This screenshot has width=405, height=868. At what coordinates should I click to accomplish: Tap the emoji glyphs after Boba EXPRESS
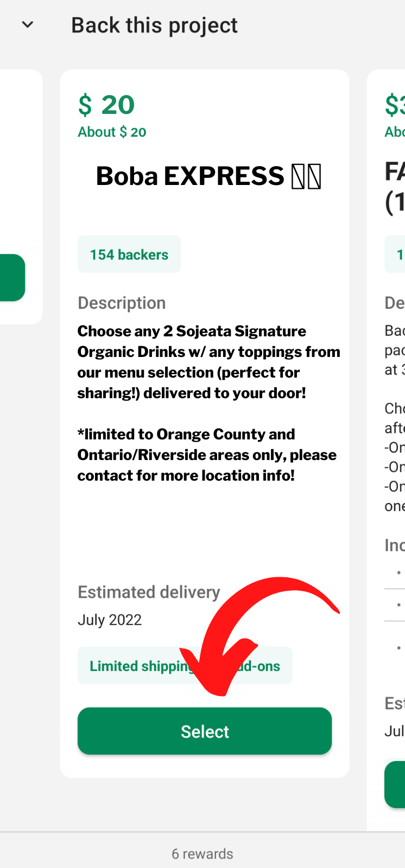click(306, 177)
